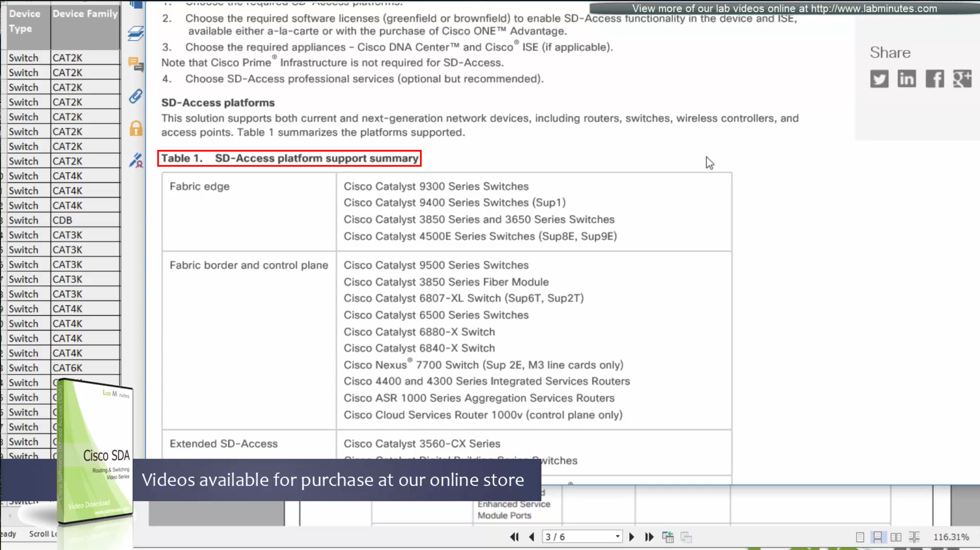Screen dimensions: 980x550
Task: Go to the previous page
Action: [532, 537]
